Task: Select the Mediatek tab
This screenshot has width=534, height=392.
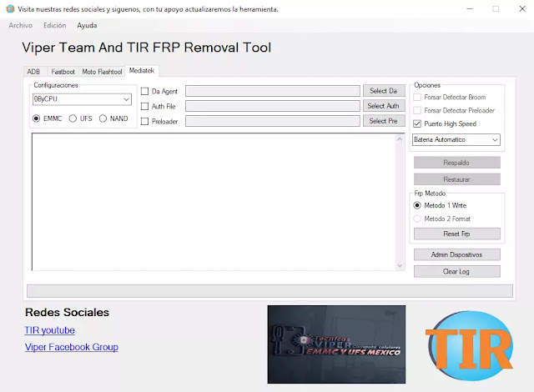Action: [142, 70]
